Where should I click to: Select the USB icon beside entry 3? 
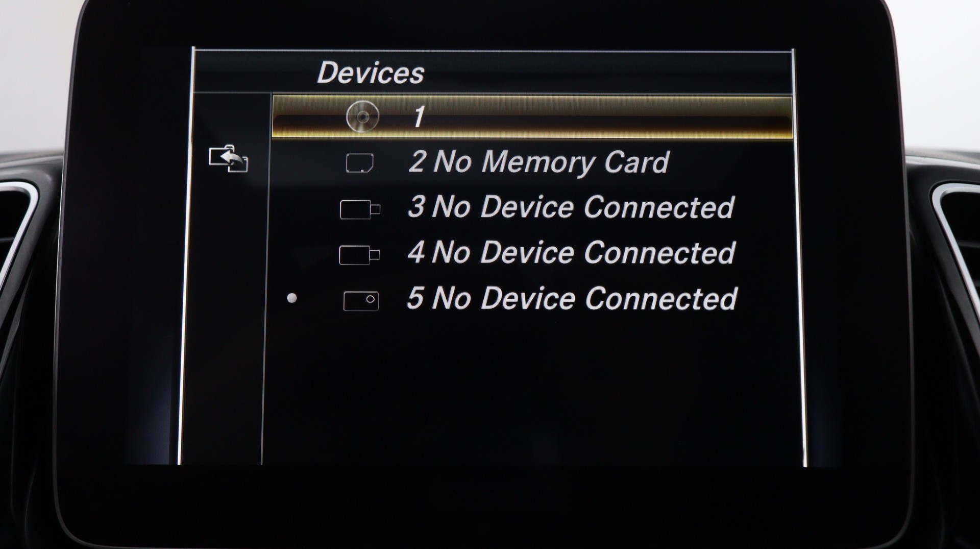coord(360,209)
